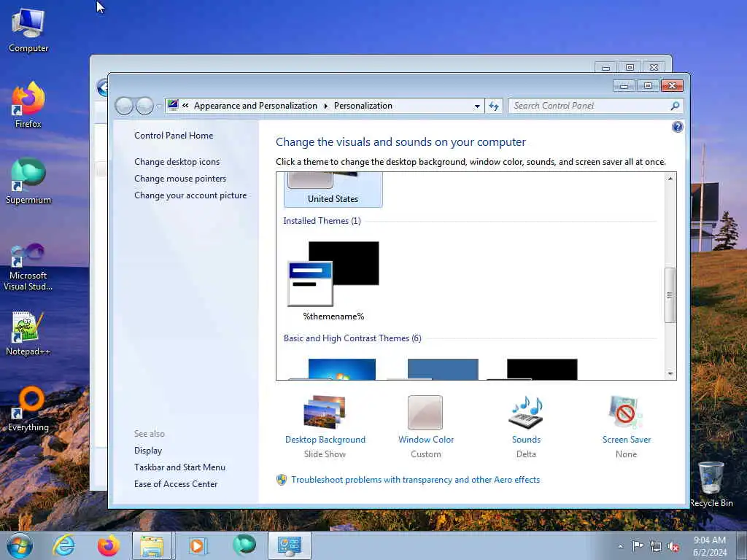
Task: Open Ease of Access Center link
Action: point(175,484)
